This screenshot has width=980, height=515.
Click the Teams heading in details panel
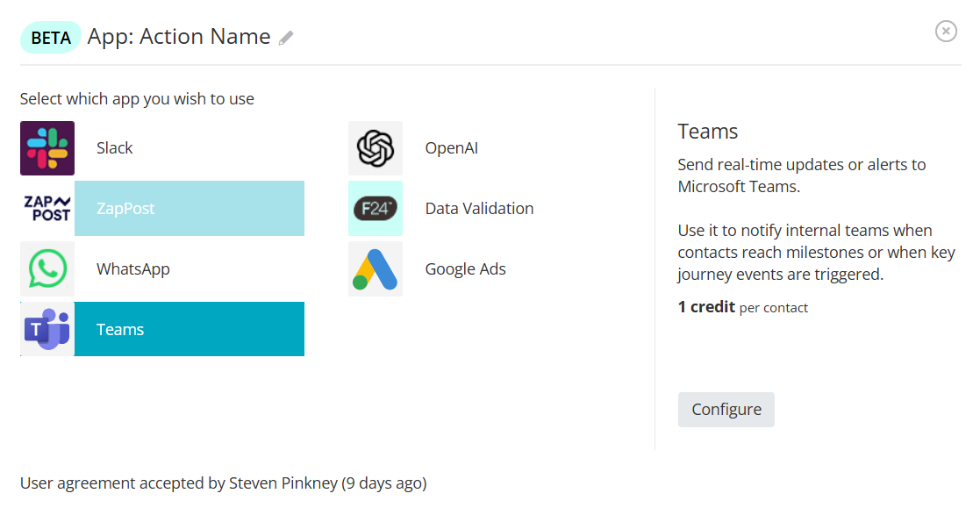tap(707, 132)
